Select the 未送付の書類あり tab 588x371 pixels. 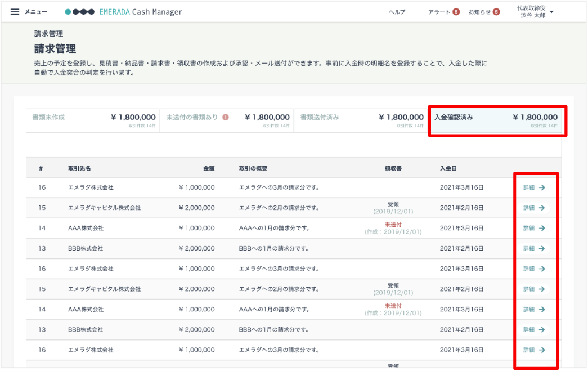[227, 120]
